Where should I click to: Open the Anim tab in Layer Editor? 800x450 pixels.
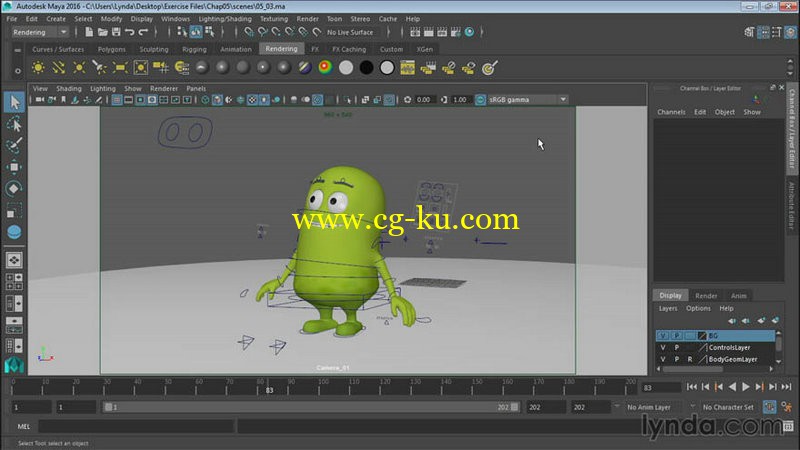pyautogui.click(x=738, y=295)
